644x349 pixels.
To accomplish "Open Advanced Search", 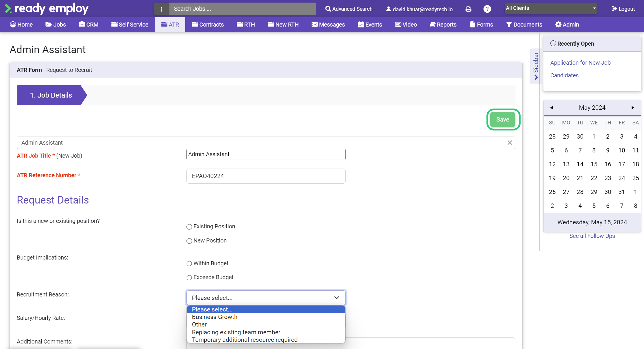I will tap(349, 9).
